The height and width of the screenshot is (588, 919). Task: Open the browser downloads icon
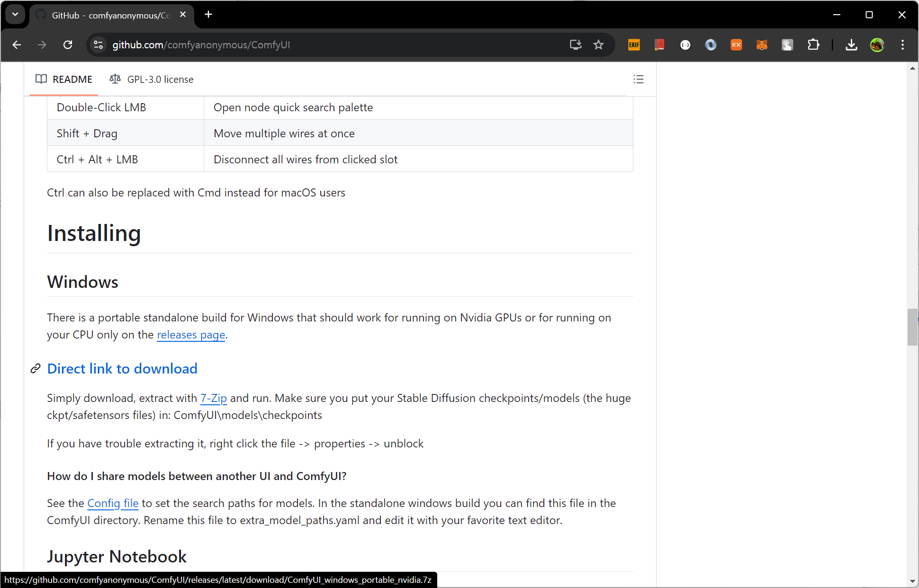point(851,45)
